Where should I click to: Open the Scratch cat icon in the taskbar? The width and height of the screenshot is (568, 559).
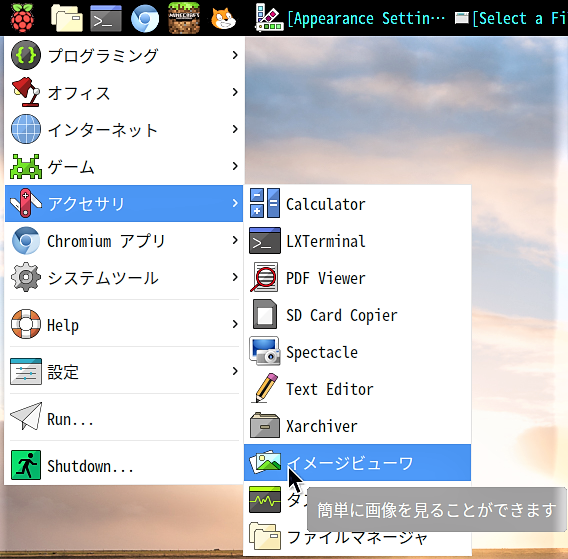[x=223, y=18]
